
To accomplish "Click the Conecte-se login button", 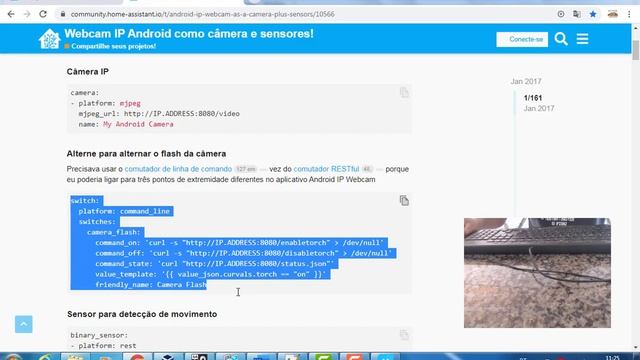I will (522, 39).
